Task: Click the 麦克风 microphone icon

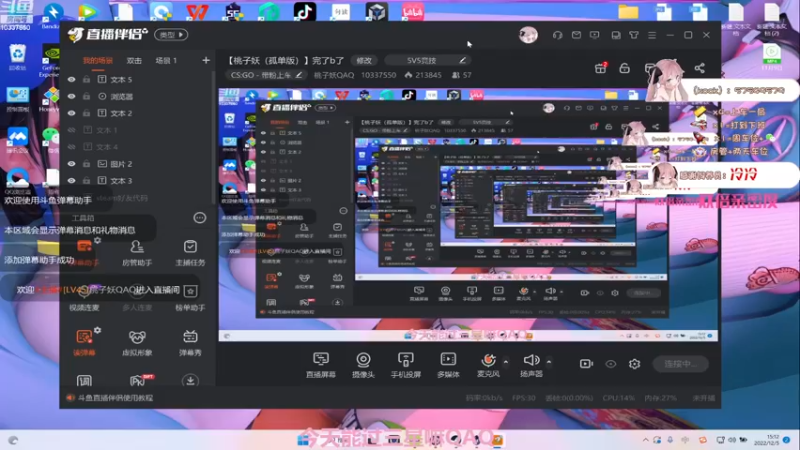Action: pyautogui.click(x=488, y=360)
